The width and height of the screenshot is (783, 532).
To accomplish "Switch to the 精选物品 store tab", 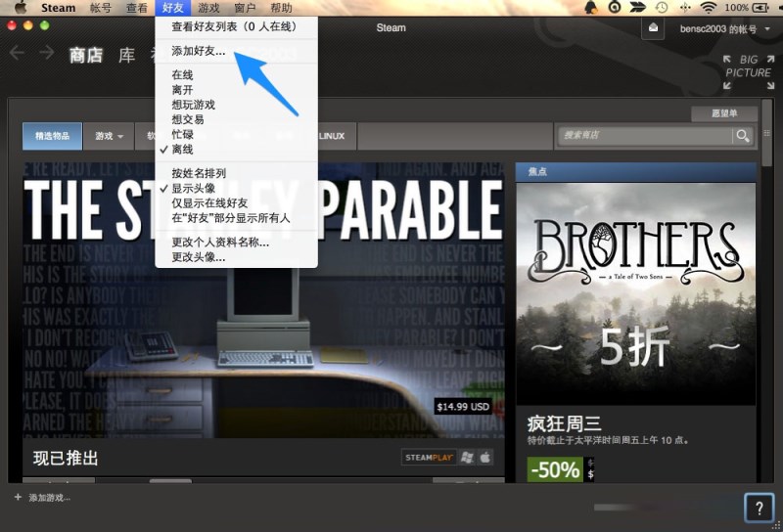I will point(52,136).
